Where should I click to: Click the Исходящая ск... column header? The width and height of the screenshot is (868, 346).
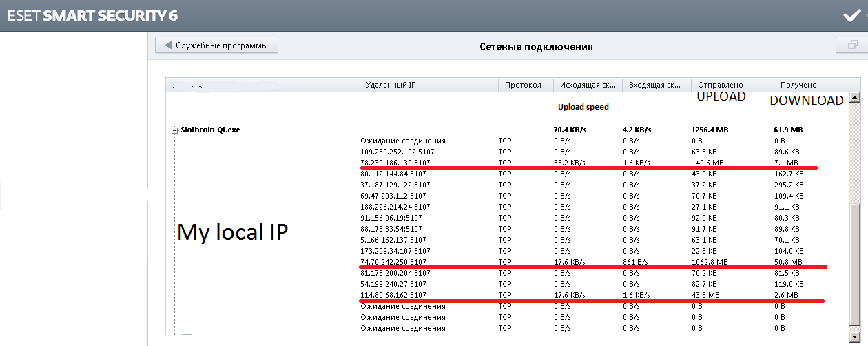588,85
